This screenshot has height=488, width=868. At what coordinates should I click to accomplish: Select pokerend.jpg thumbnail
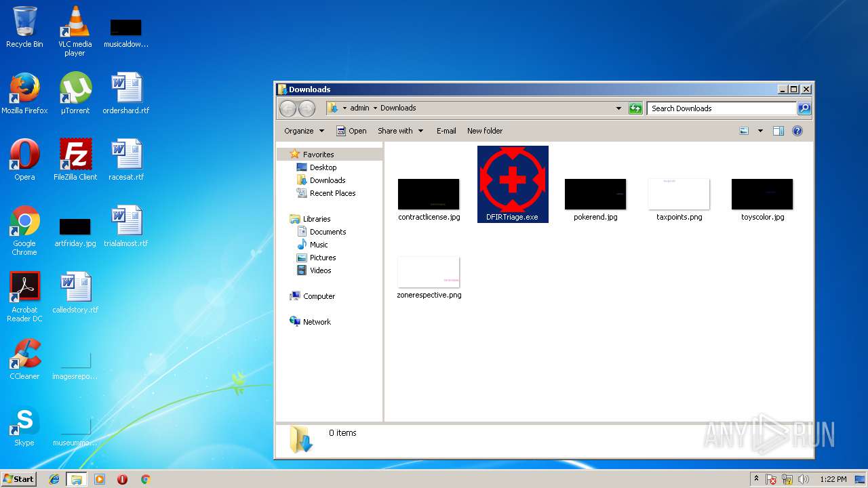tap(595, 200)
